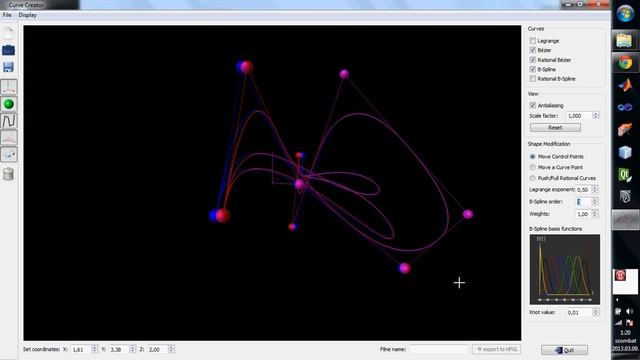Enable the Rational B-Spline checkbox
The width and height of the screenshot is (640, 360).
pyautogui.click(x=533, y=78)
